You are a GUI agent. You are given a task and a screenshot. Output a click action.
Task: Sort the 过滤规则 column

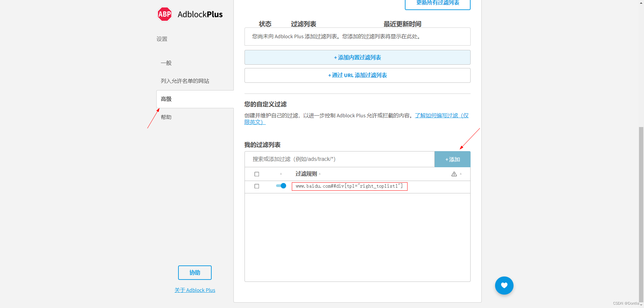pyautogui.click(x=308, y=174)
